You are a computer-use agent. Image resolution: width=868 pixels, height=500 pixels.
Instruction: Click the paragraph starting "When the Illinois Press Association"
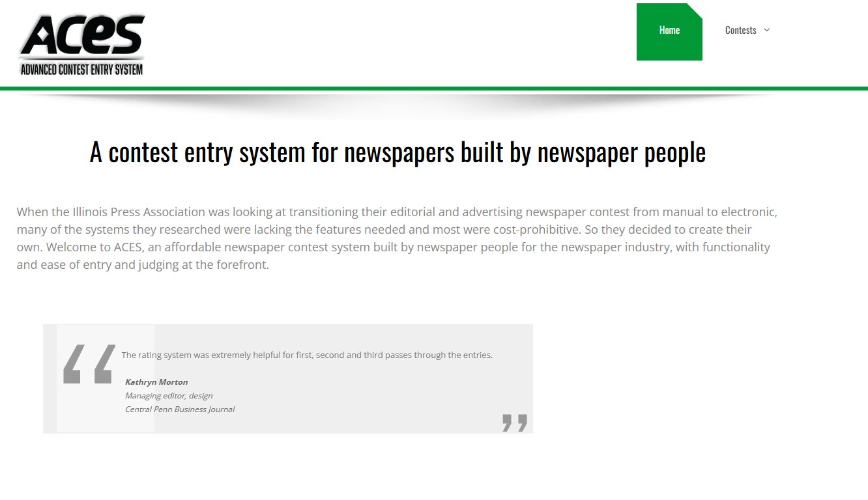pos(397,238)
